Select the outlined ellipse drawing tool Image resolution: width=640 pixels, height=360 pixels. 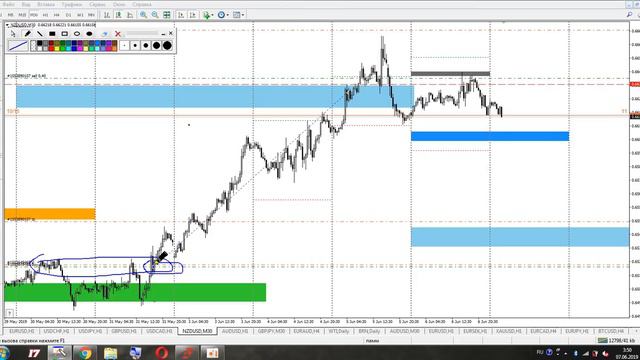click(x=77, y=34)
